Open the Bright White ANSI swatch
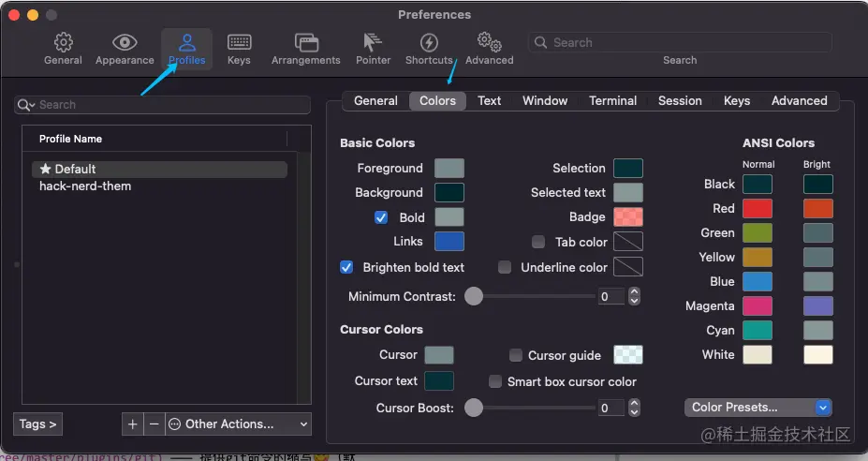The height and width of the screenshot is (461, 868). point(818,354)
